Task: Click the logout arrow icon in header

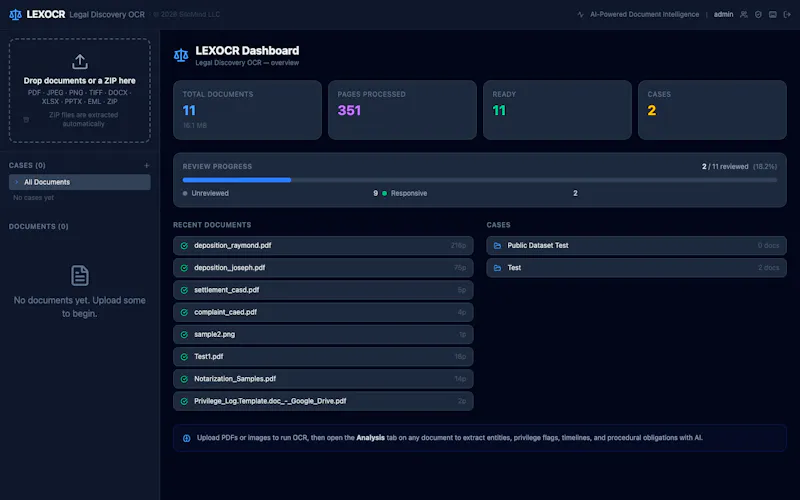Action: point(787,14)
